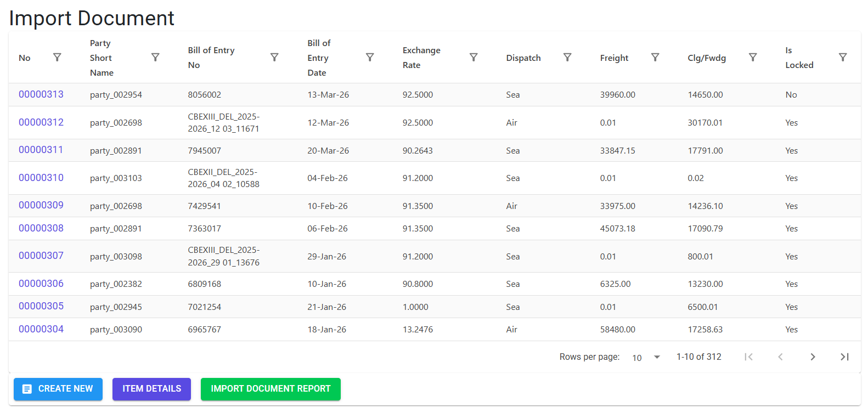Go to the next page
The image size is (868, 407).
click(813, 357)
